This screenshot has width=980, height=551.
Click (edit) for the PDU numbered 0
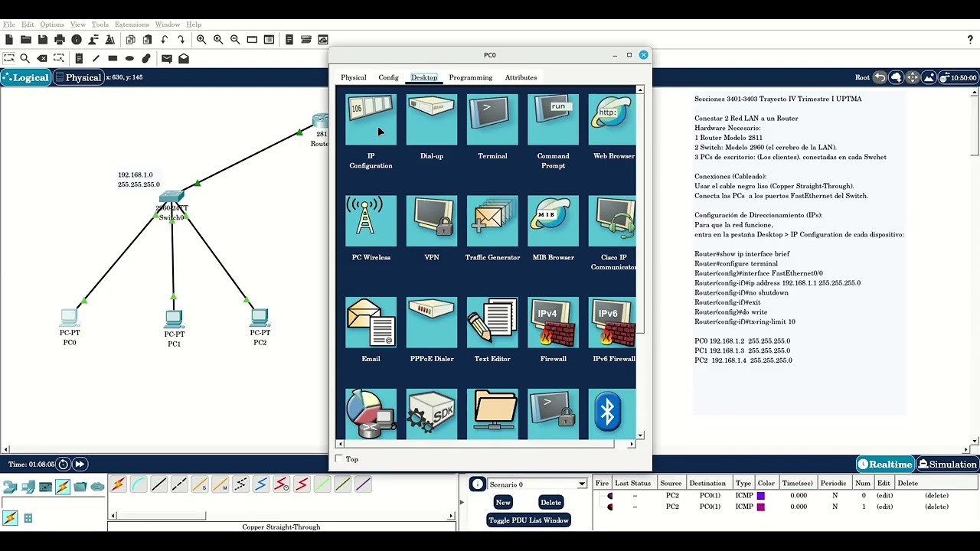click(885, 495)
